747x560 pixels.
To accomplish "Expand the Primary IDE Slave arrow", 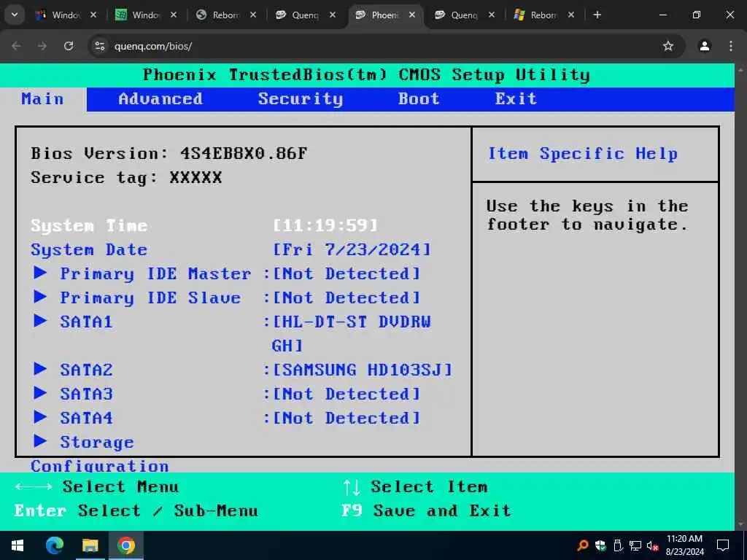I will [41, 297].
